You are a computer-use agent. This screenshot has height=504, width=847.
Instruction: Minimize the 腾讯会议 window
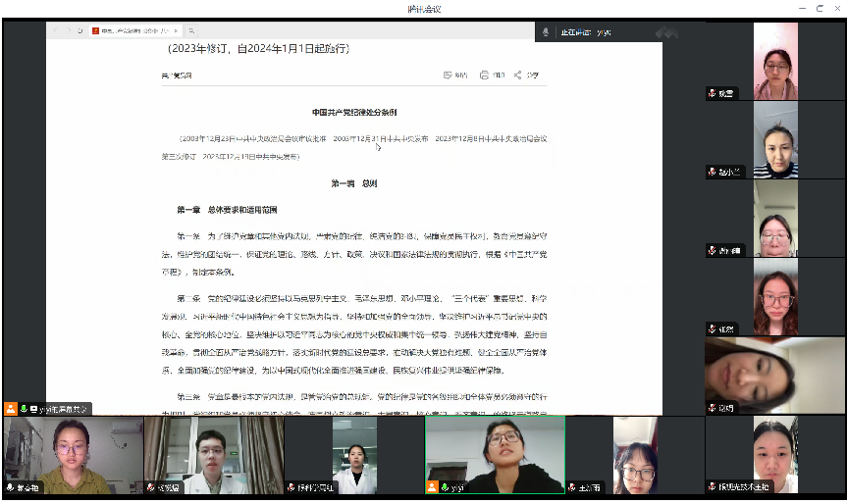coord(802,8)
